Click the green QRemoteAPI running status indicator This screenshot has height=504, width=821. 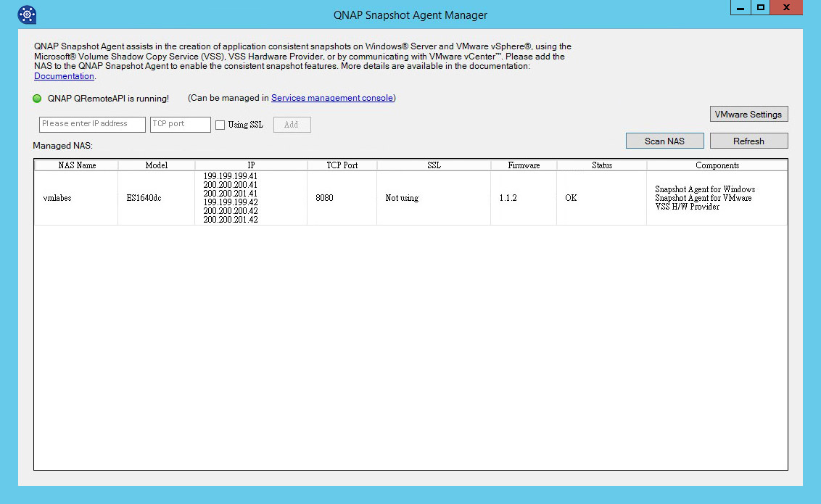pos(37,99)
